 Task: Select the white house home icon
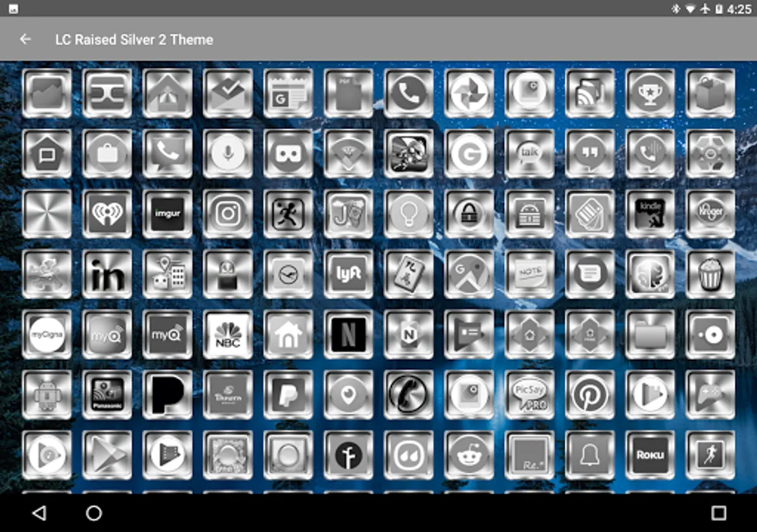(x=288, y=334)
